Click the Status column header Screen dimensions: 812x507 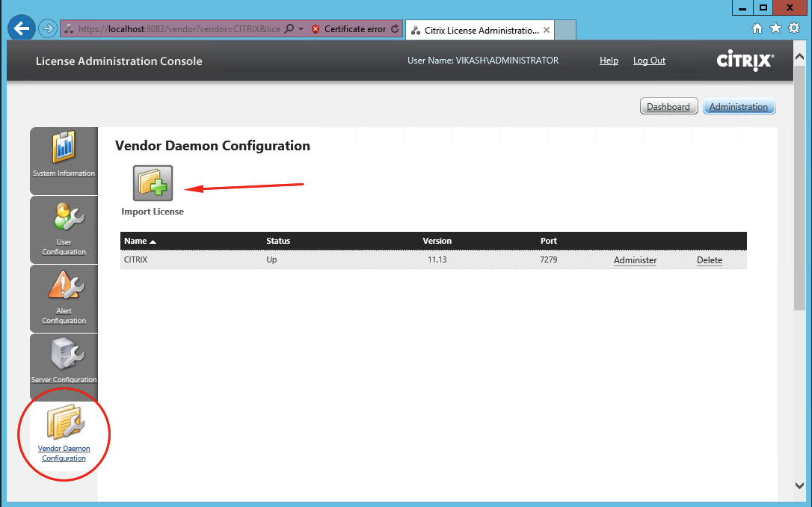point(278,241)
